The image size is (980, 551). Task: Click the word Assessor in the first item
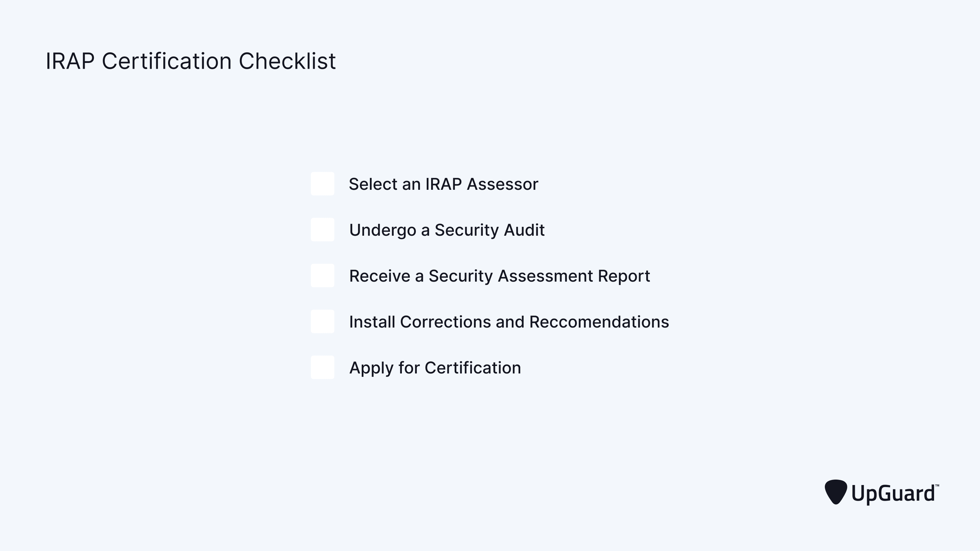(503, 184)
